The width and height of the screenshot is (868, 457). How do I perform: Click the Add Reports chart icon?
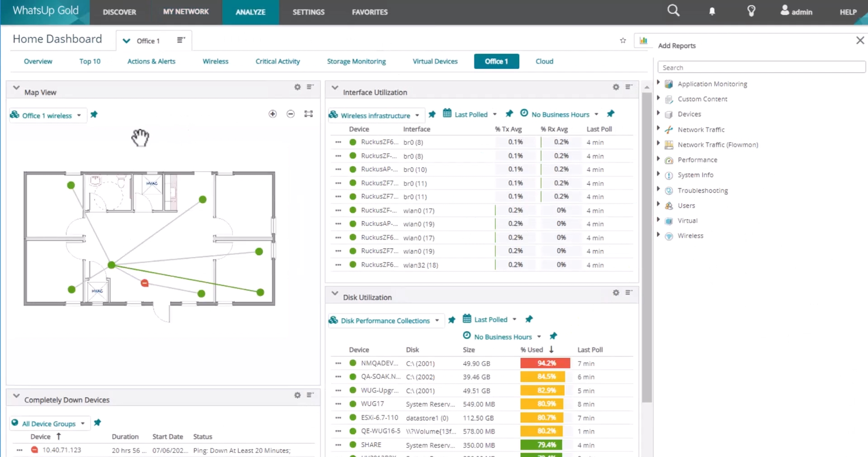click(643, 40)
